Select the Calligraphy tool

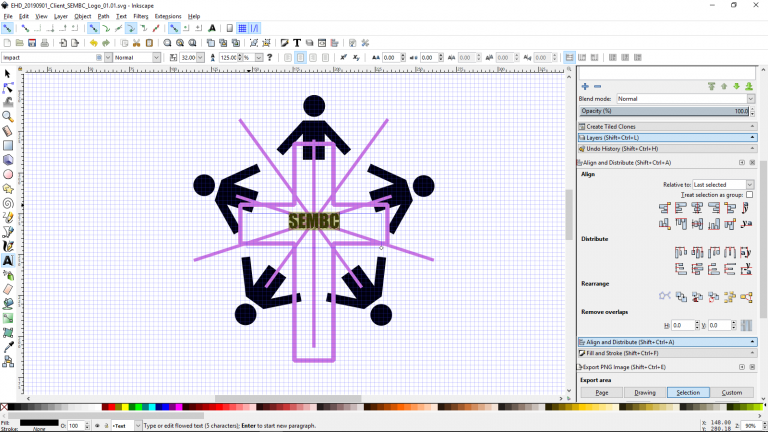click(x=7, y=246)
